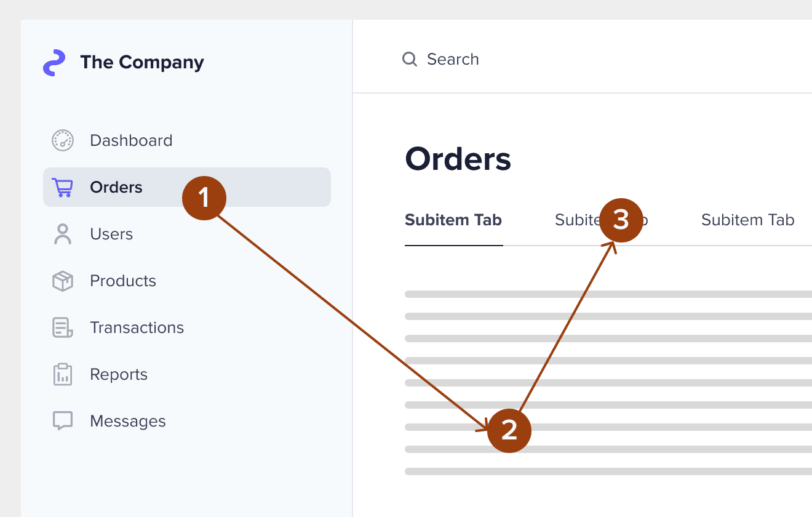Click the numbered marker 2 circle
812x517 pixels.
click(509, 430)
